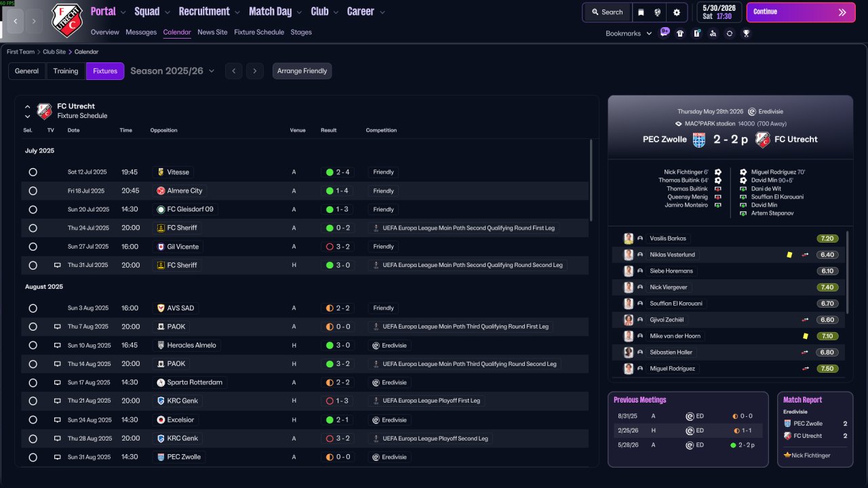
Task: Open the Search button
Action: (x=607, y=12)
